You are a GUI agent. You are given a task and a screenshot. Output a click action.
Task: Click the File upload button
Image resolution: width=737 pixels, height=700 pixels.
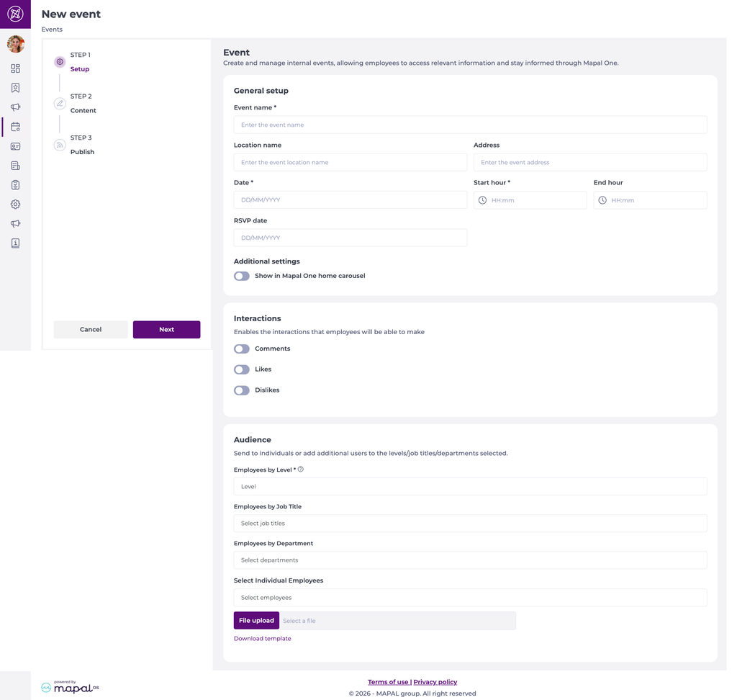point(256,621)
